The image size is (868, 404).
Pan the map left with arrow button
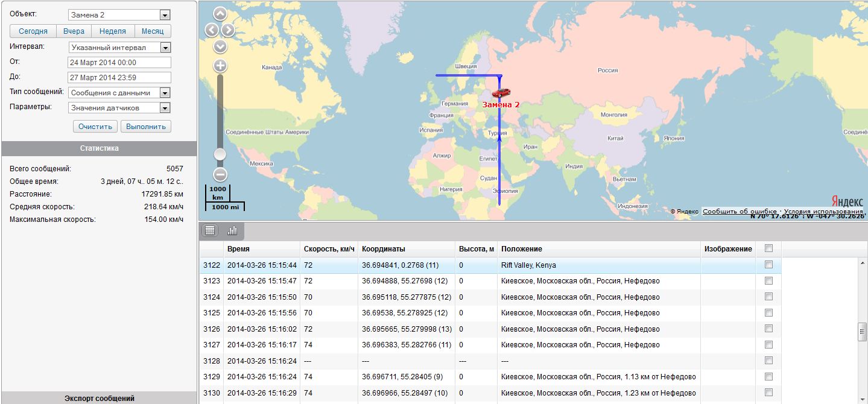(211, 30)
